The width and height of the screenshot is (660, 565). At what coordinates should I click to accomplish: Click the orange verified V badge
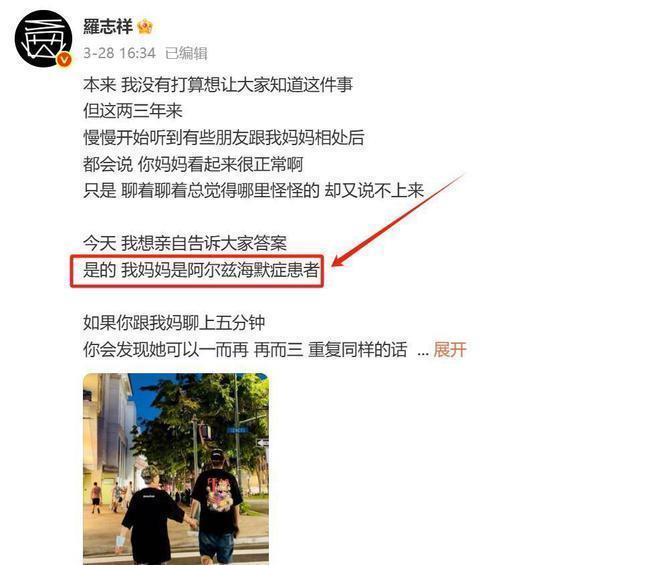pyautogui.click(x=64, y=60)
